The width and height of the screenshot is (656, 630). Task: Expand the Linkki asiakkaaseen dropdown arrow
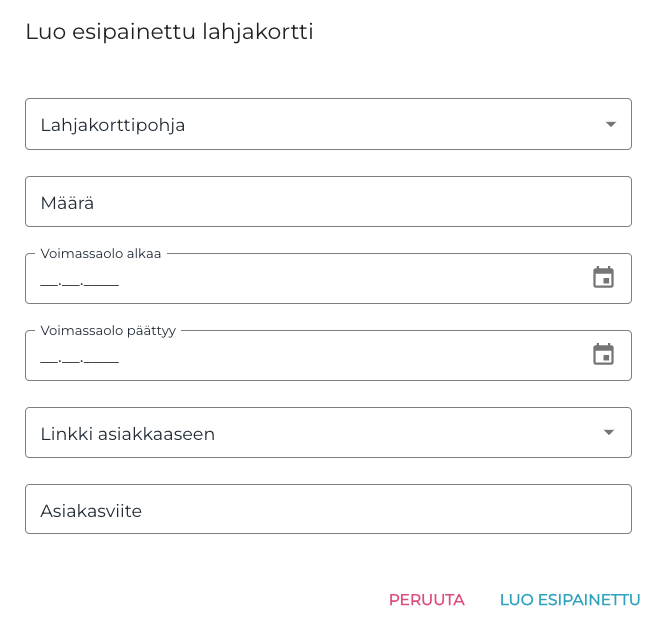pyautogui.click(x=609, y=432)
